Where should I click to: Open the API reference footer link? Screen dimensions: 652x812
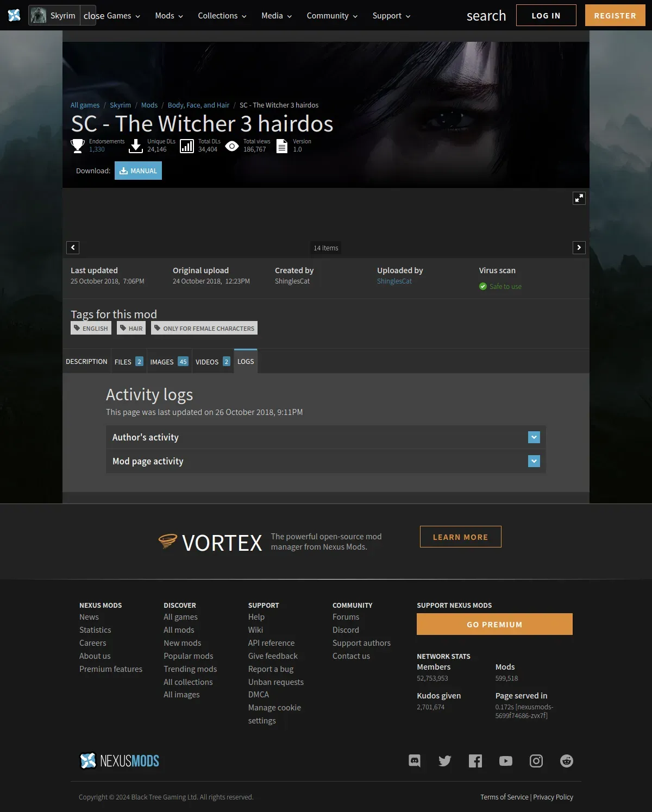pos(271,643)
